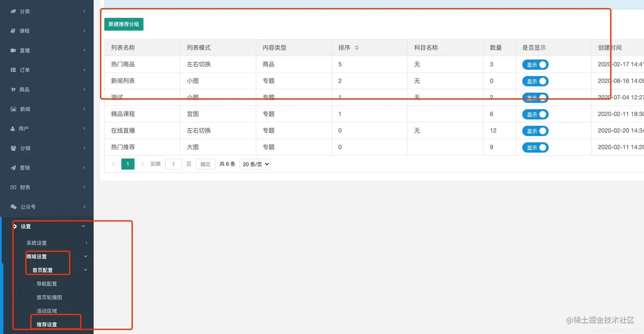Toggle 显示 switch for 测试 row
The width and height of the screenshot is (644, 334).
point(535,98)
